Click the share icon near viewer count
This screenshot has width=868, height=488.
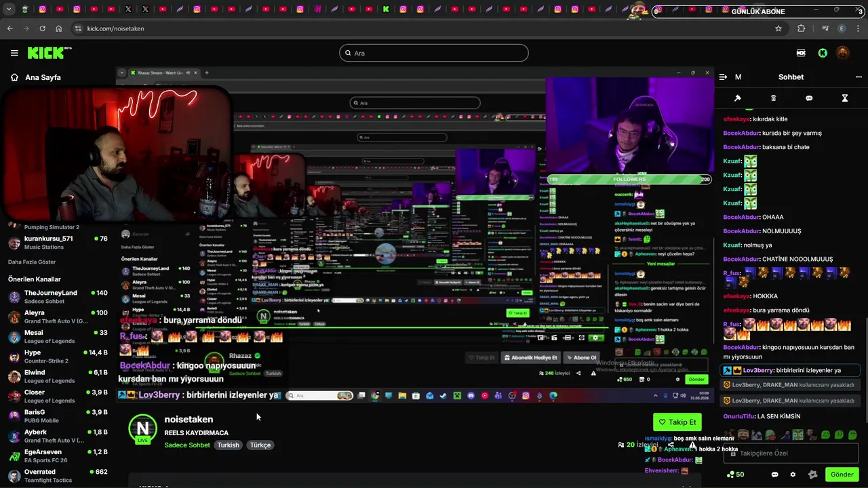point(670,445)
